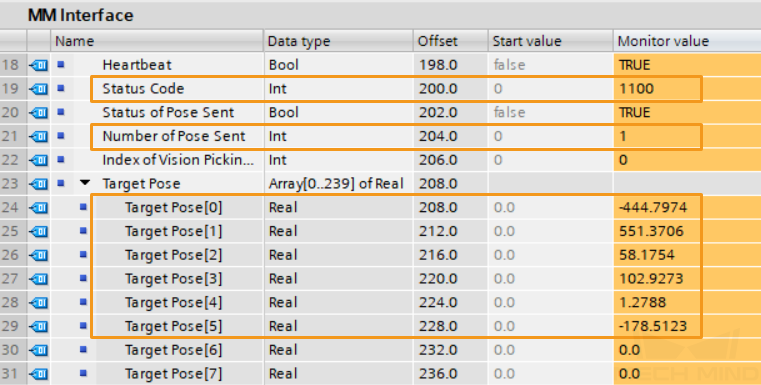The height and width of the screenshot is (385, 761).
Task: Click the tag icon in the Target Pose[3] row
Action: tap(38, 279)
